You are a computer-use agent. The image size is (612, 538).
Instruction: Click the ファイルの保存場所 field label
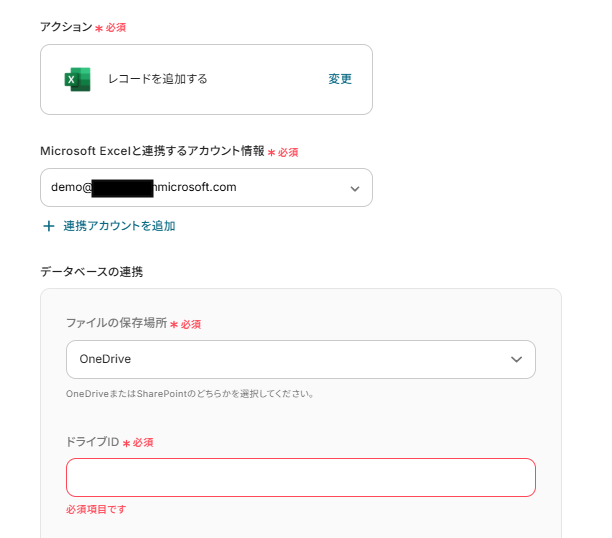[116, 324]
